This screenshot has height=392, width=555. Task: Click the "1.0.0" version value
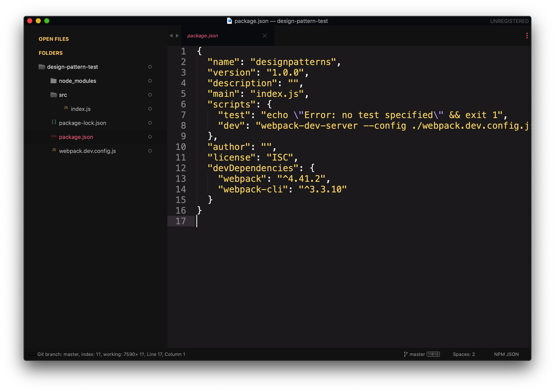[x=285, y=73]
